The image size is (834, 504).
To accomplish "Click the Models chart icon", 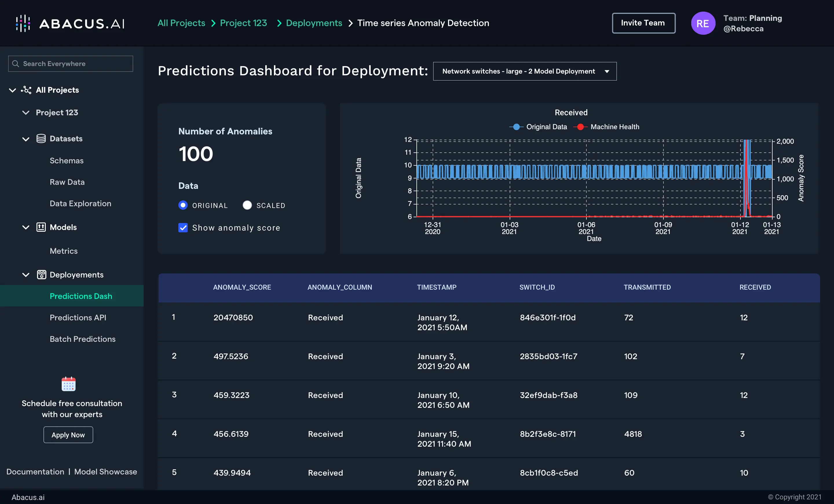I will [41, 227].
